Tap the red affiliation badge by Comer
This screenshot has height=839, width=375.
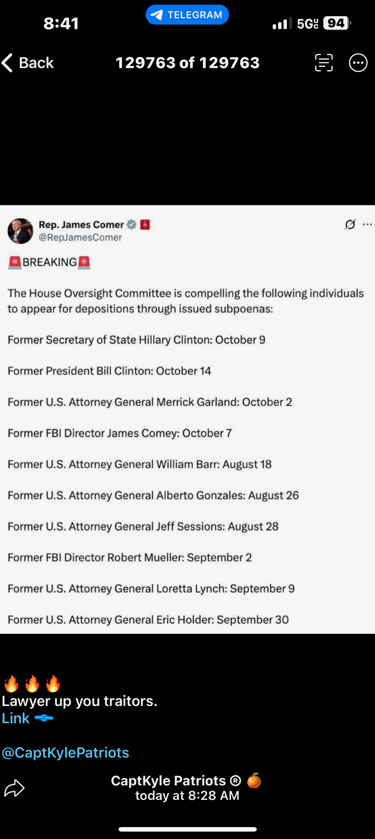point(145,225)
